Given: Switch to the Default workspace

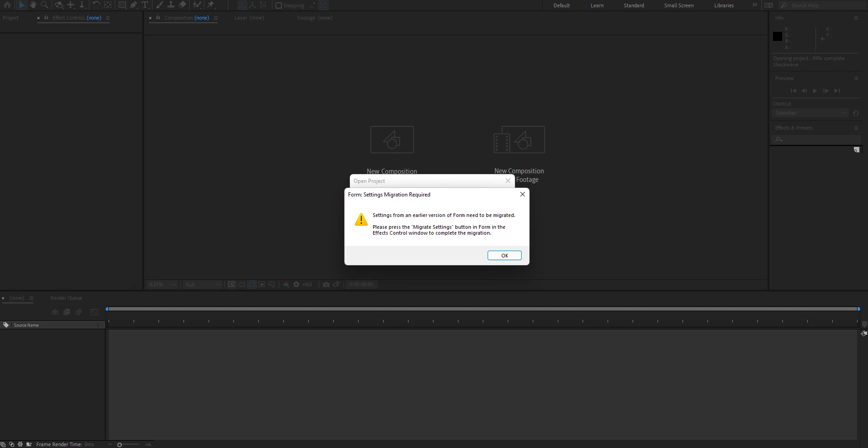Looking at the screenshot, I should coord(561,5).
